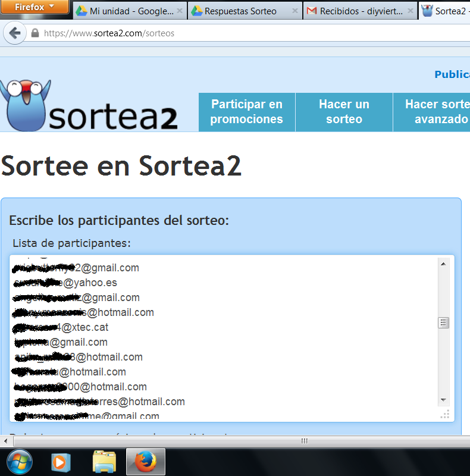Click the participants list scroll up arrow

pyautogui.click(x=443, y=264)
